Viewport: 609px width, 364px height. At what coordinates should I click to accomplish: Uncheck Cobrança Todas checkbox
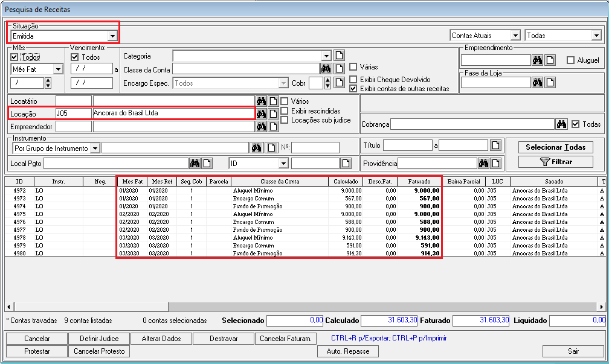(576, 124)
